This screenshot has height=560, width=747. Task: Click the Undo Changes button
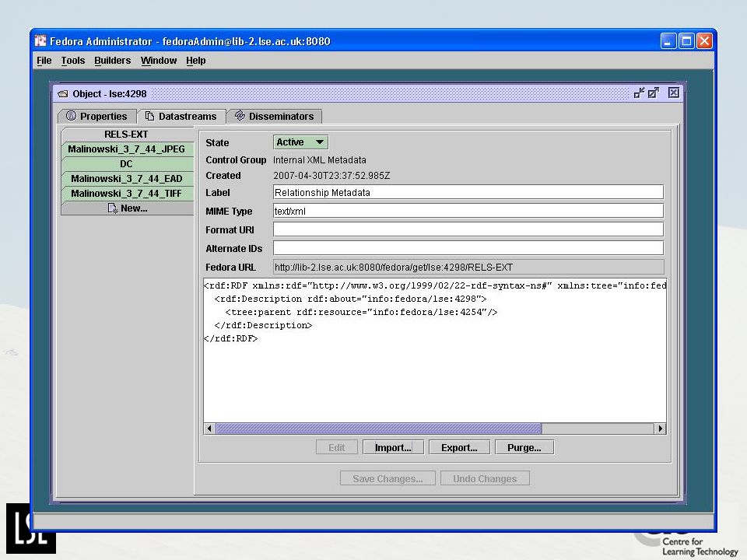click(x=485, y=478)
